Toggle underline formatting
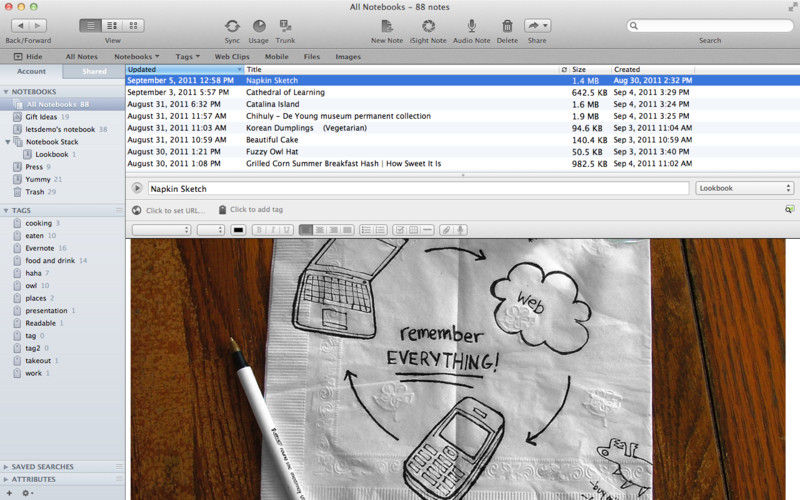This screenshot has height=500, width=800. click(x=287, y=230)
